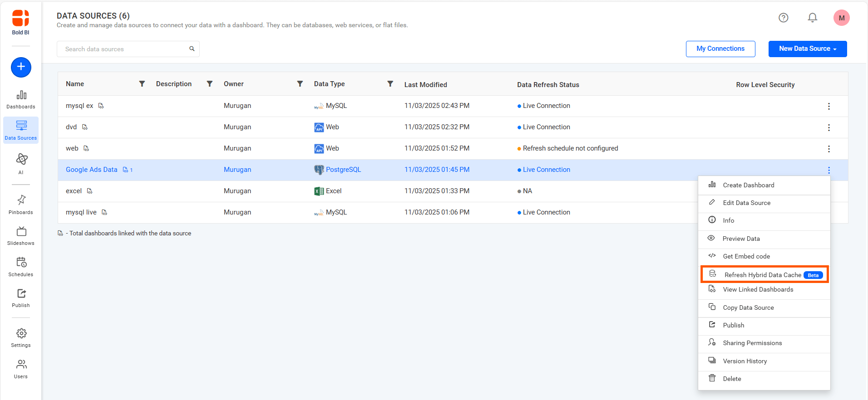The image size is (868, 400).
Task: Open the help question mark icon
Action: coord(783,18)
